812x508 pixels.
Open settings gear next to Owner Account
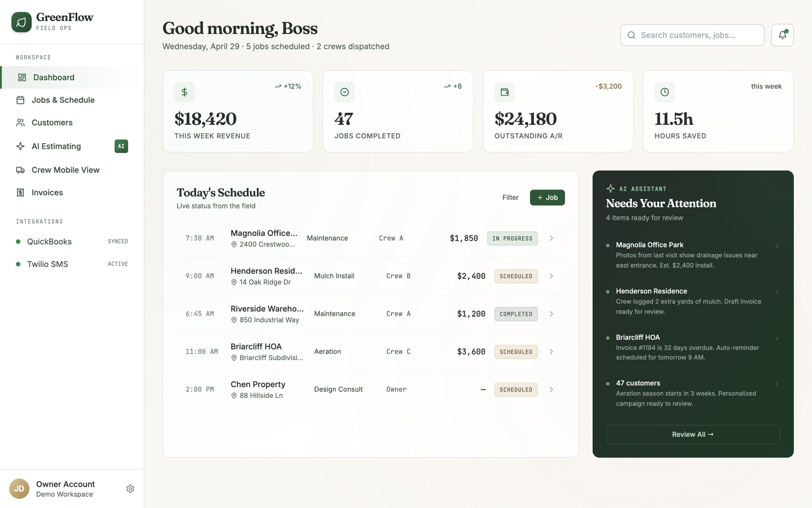click(130, 489)
